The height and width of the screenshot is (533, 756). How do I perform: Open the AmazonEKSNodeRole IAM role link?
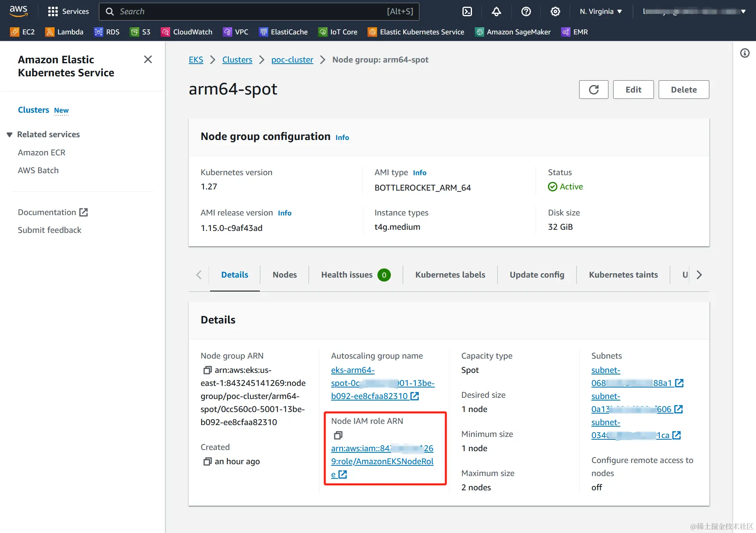pos(382,461)
